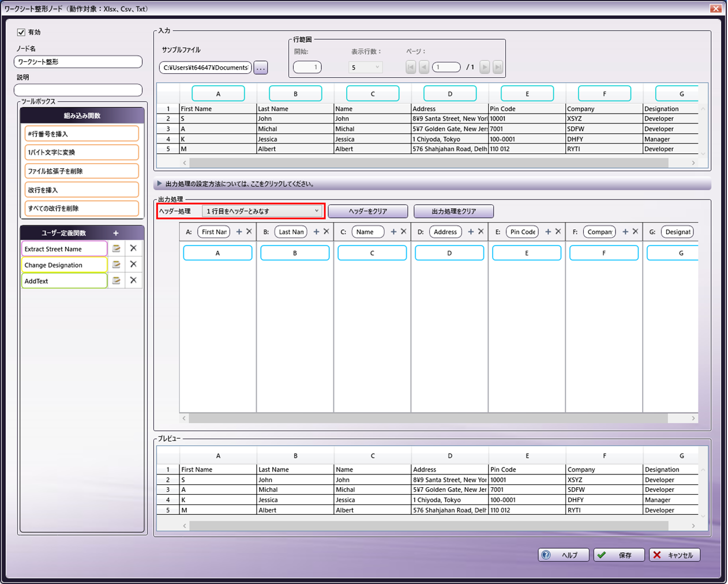Click the 開始 row start field
The width and height of the screenshot is (728, 584).
click(307, 67)
